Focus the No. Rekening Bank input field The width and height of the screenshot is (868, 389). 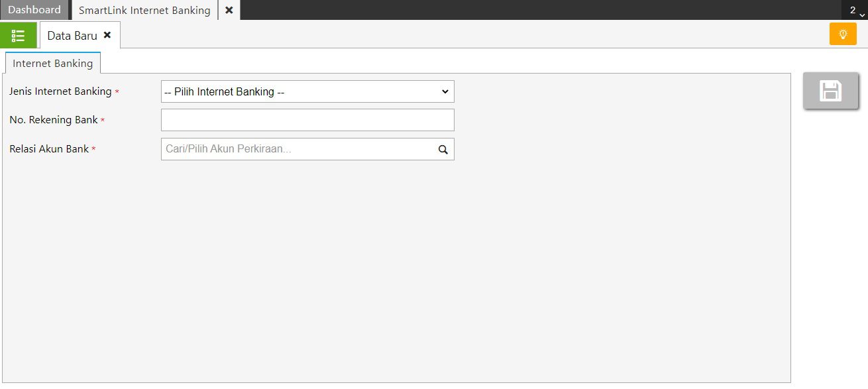tap(307, 120)
